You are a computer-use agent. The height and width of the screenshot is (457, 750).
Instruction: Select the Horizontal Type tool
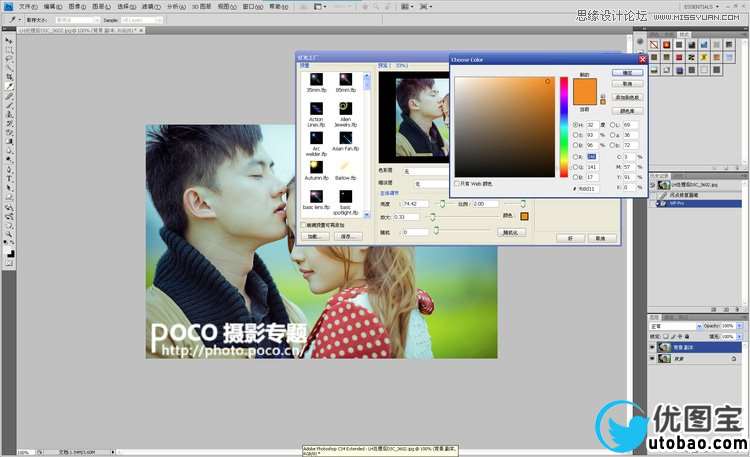[9, 178]
